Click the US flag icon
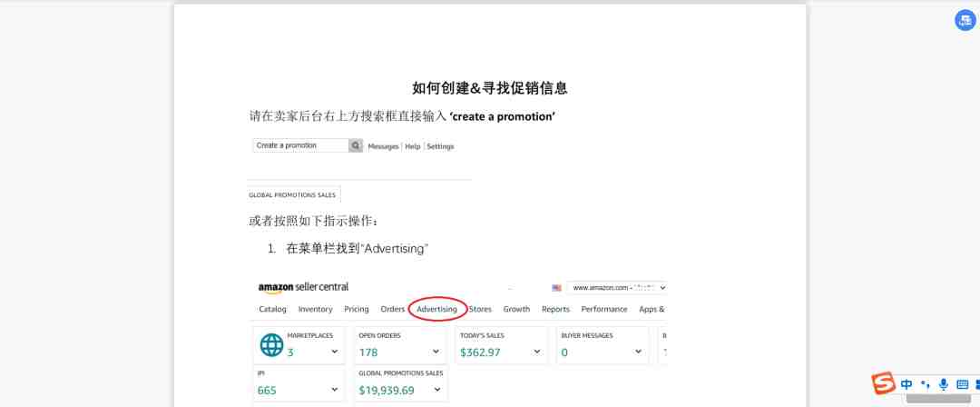The height and width of the screenshot is (407, 980). 556,288
